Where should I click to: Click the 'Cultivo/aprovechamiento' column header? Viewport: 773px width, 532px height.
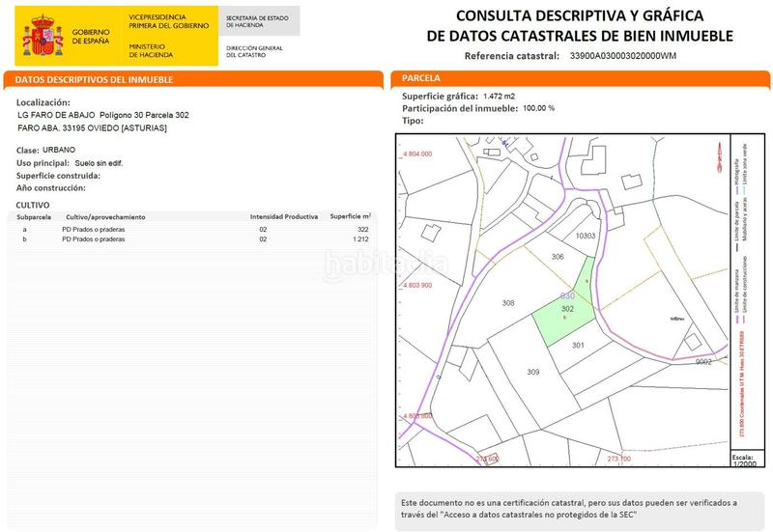105,217
